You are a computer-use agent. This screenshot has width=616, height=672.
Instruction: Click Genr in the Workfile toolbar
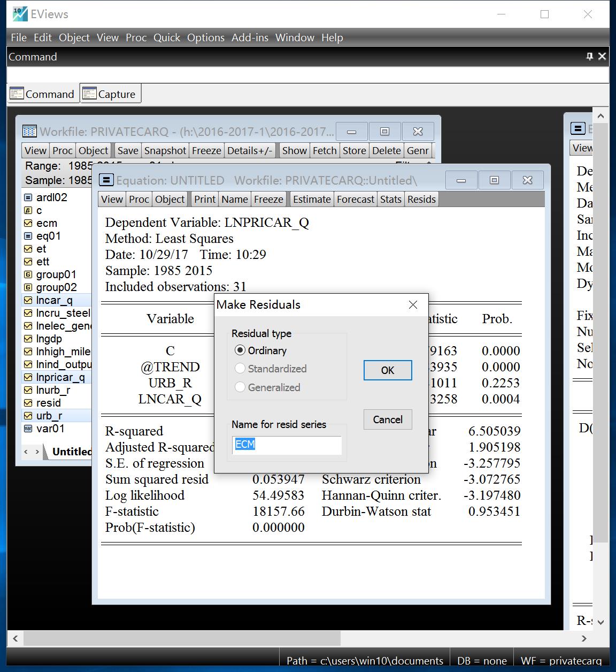418,150
